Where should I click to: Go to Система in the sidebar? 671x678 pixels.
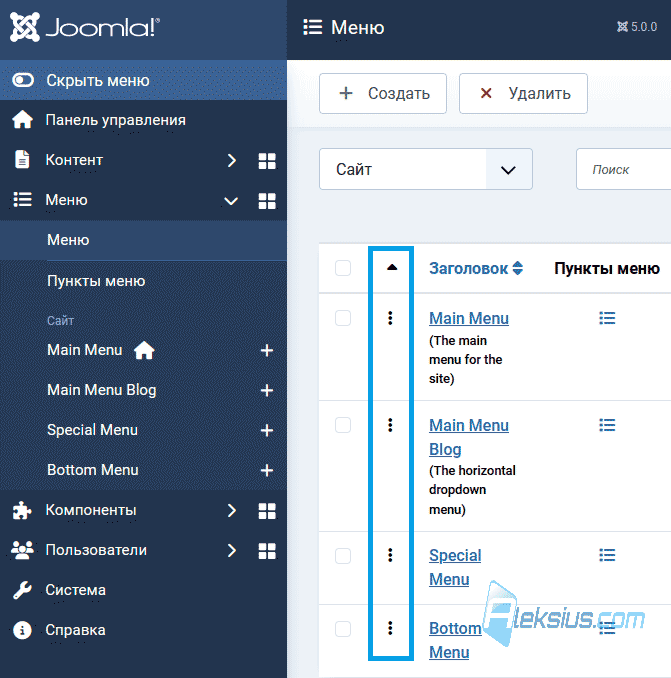click(76, 590)
